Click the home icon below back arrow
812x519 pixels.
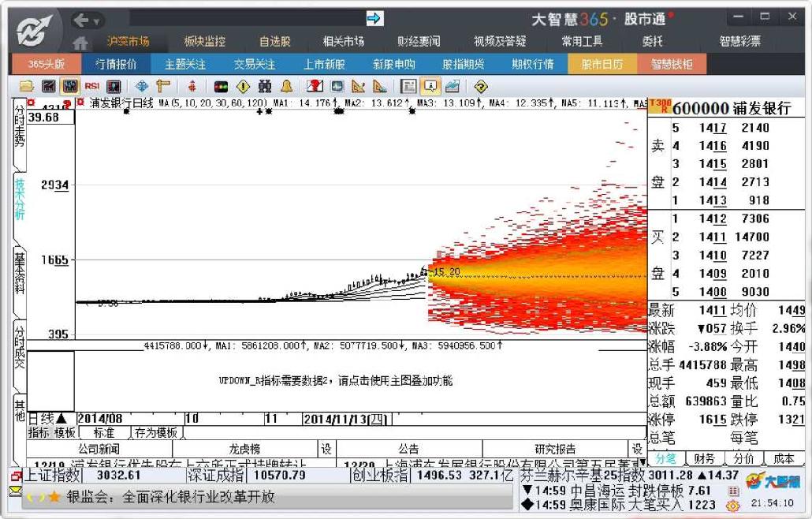(80, 43)
